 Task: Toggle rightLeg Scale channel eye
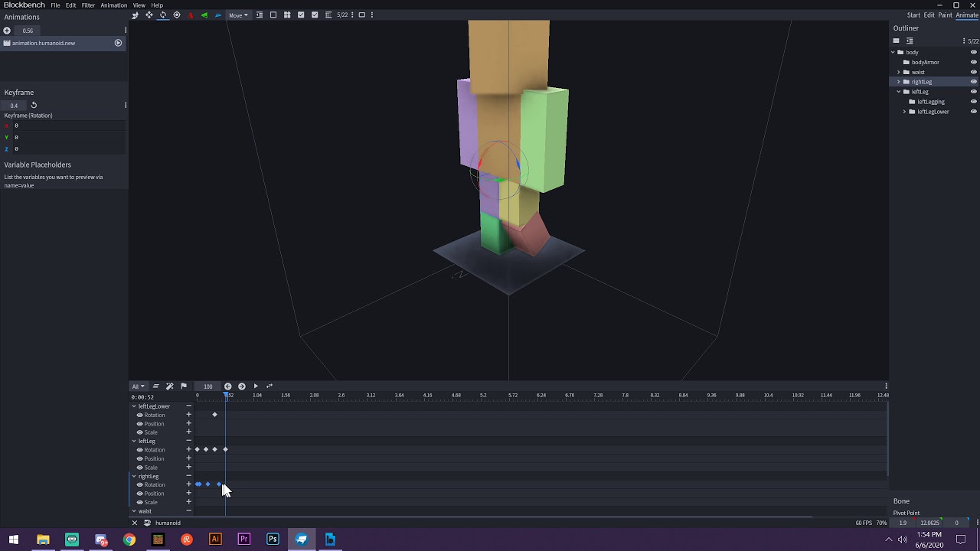click(140, 503)
